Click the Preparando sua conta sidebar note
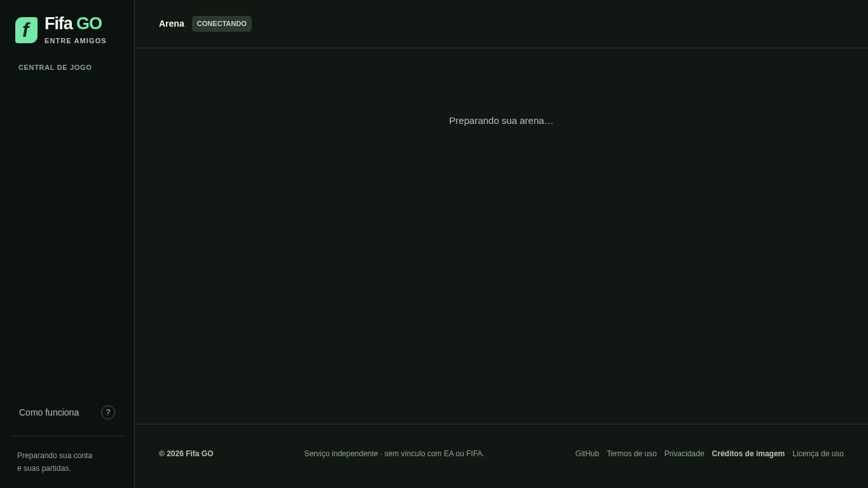 coord(55,462)
